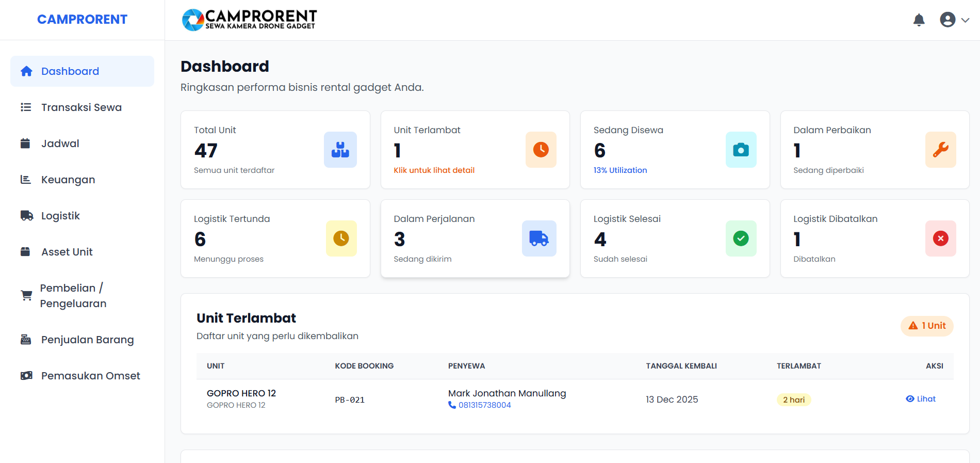This screenshot has height=463, width=980.
Task: Click the Lihat link for GOPRO HERO 12
Action: pyautogui.click(x=921, y=399)
